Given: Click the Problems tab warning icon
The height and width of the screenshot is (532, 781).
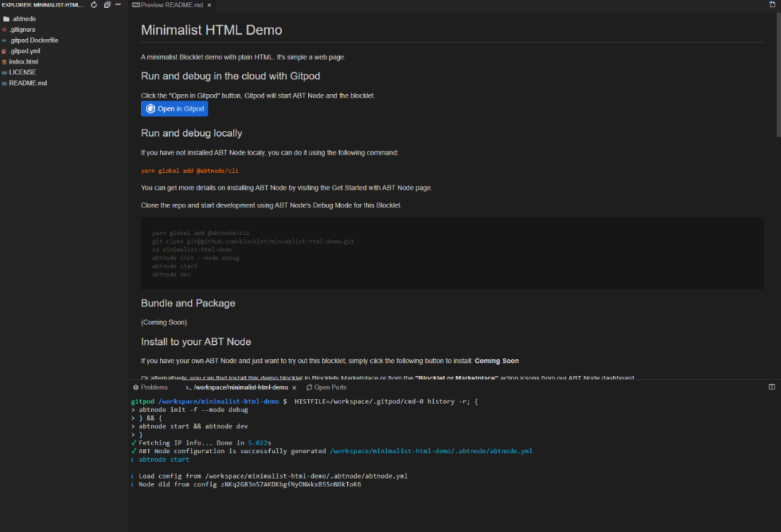Looking at the screenshot, I should 135,387.
